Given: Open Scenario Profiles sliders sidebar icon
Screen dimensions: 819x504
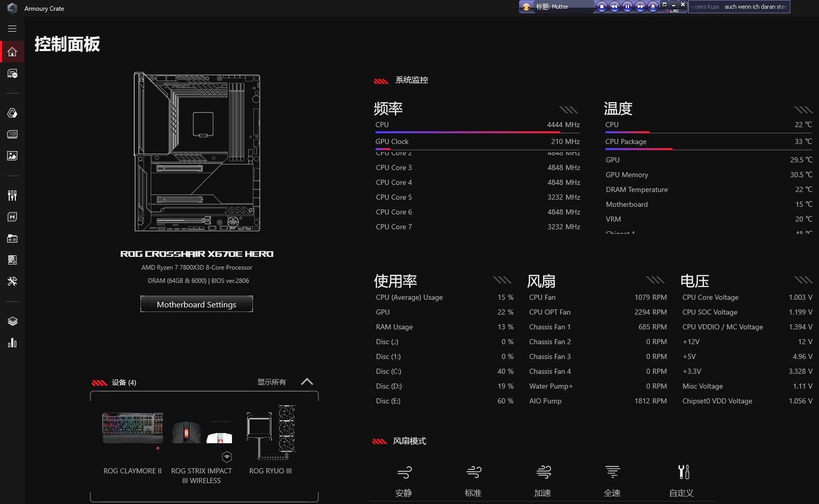Looking at the screenshot, I should [12, 196].
